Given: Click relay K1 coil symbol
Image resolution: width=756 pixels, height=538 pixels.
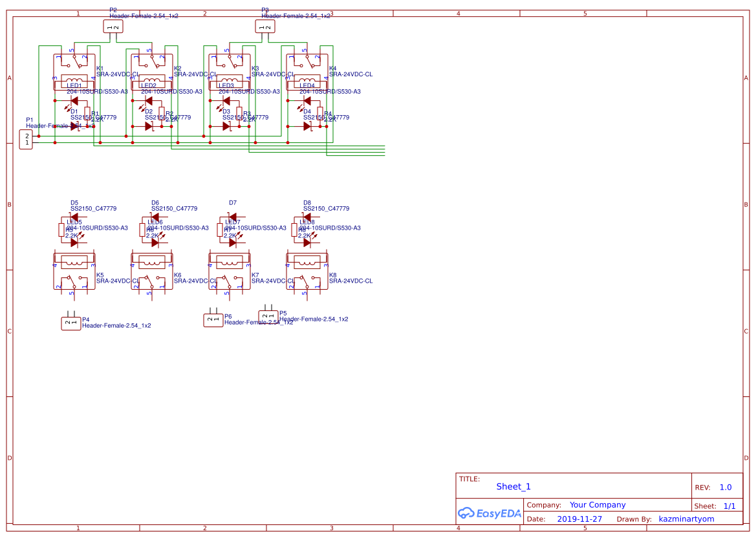Looking at the screenshot, I should tap(74, 81).
